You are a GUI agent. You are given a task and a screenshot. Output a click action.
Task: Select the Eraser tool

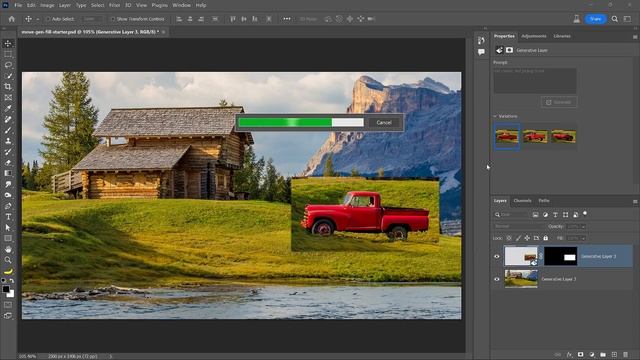(x=8, y=162)
